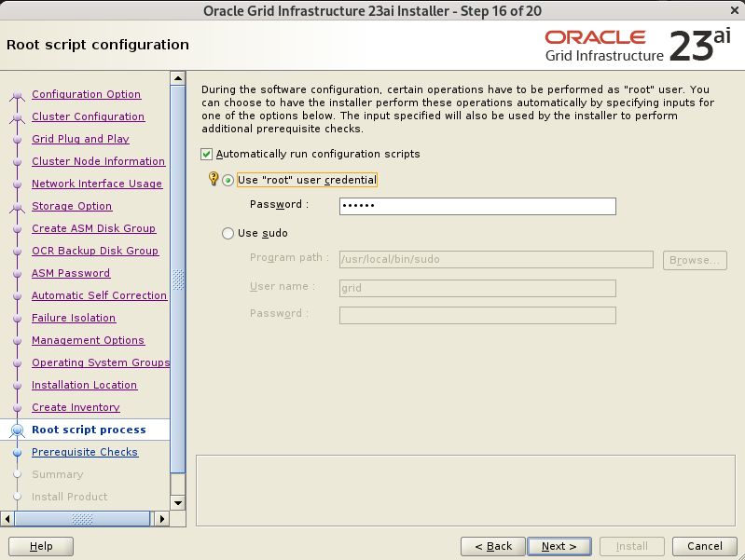Click the sudo User name field

coord(477,288)
